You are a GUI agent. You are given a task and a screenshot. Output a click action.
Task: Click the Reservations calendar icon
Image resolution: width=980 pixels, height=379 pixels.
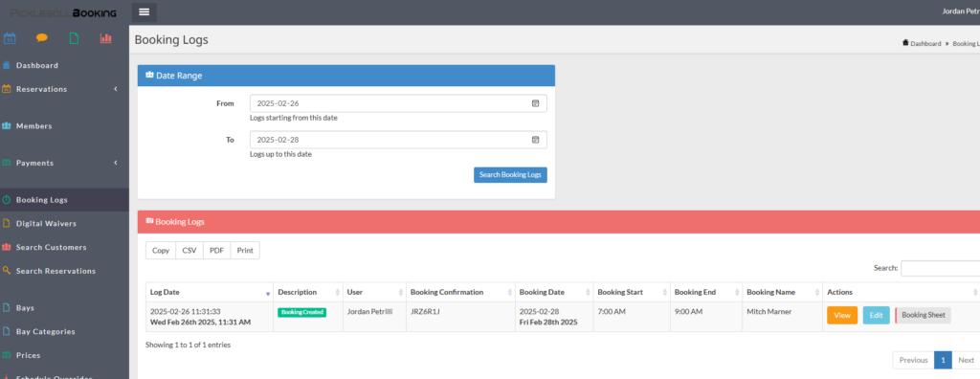pyautogui.click(x=7, y=89)
